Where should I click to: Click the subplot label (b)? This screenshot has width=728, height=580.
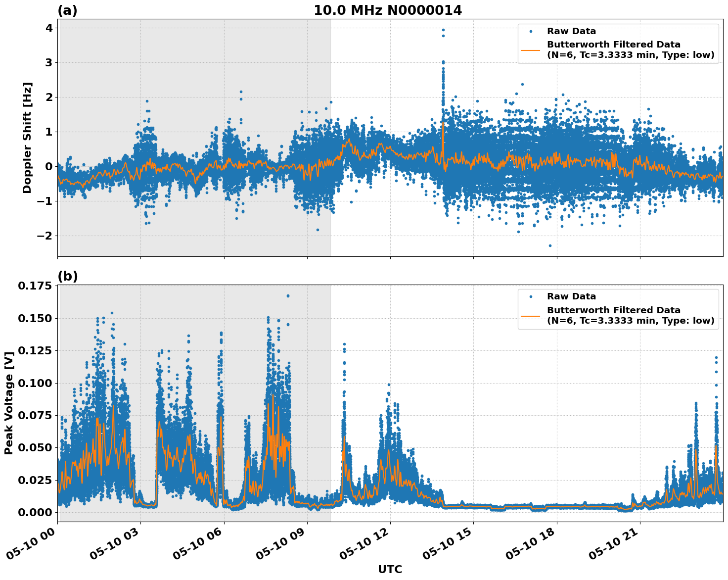pyautogui.click(x=68, y=276)
